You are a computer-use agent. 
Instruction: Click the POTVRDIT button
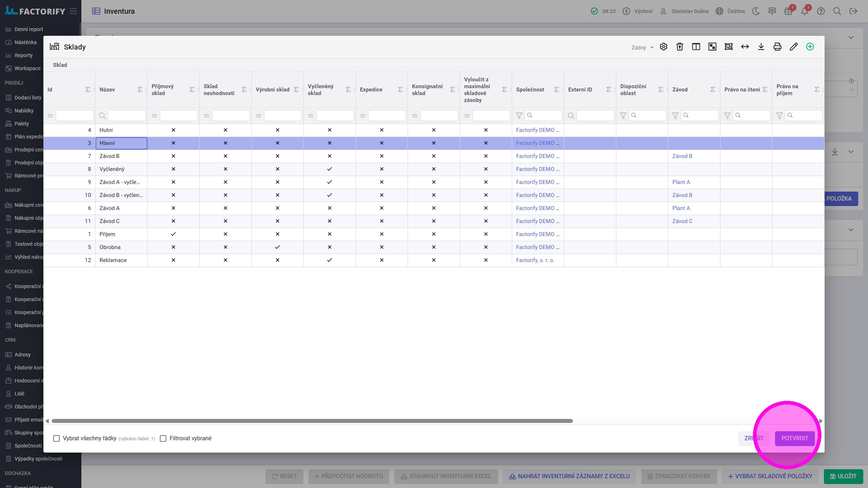(795, 438)
